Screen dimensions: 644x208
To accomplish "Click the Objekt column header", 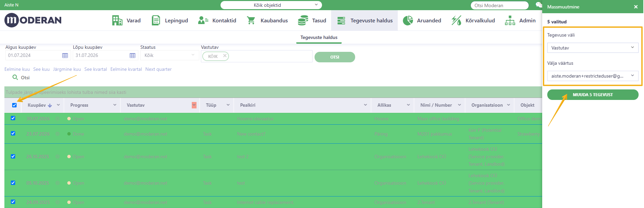I will tap(527, 105).
